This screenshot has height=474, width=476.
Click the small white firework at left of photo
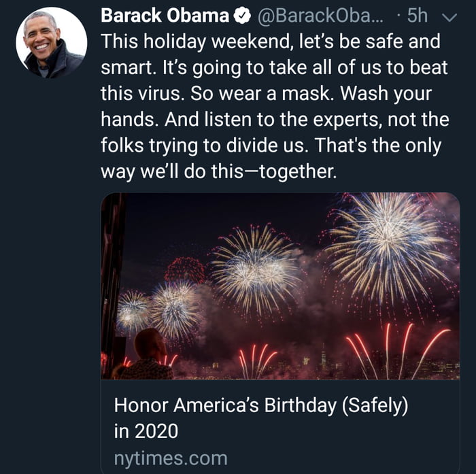point(133,311)
